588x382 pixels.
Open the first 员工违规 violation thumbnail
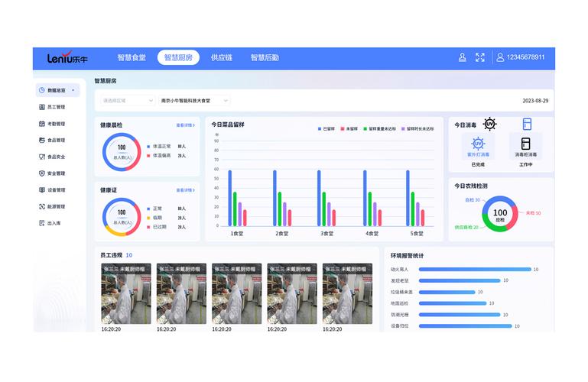coord(126,294)
